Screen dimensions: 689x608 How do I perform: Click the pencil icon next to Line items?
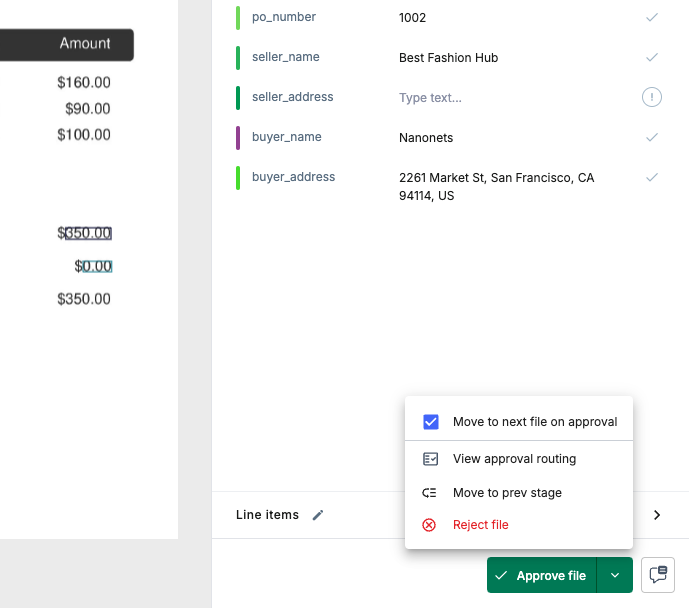coord(318,515)
